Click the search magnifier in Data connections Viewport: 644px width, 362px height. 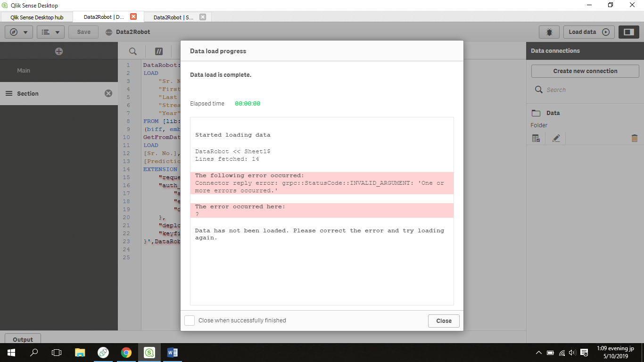pyautogui.click(x=538, y=90)
